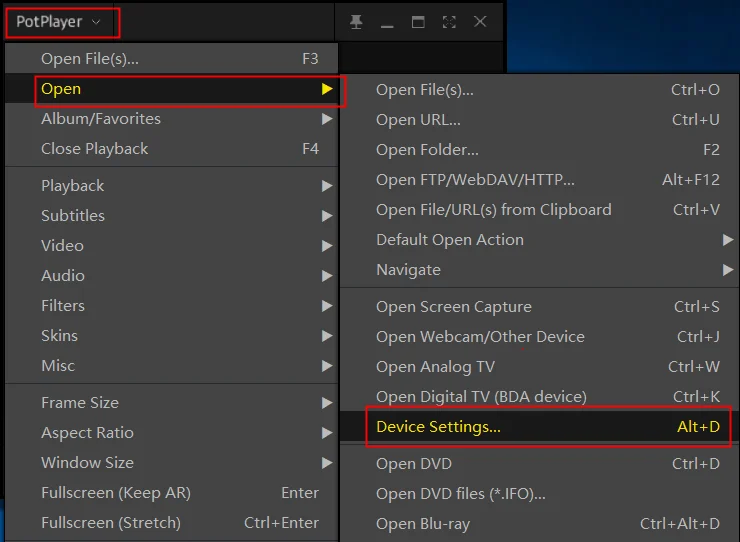Toggle fullscreen with the titlebar icon
The width and height of the screenshot is (740, 542).
pos(449,22)
